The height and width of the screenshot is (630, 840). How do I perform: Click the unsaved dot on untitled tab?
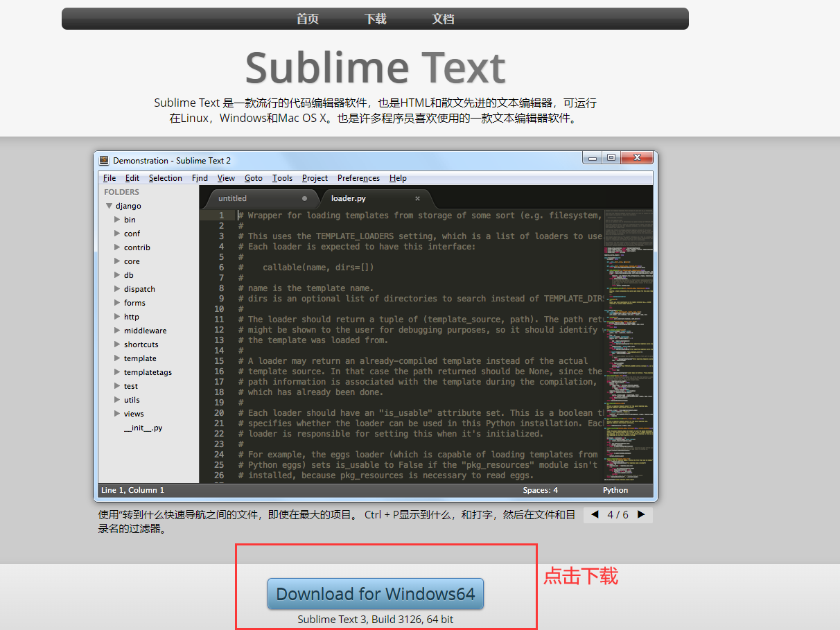tap(304, 198)
